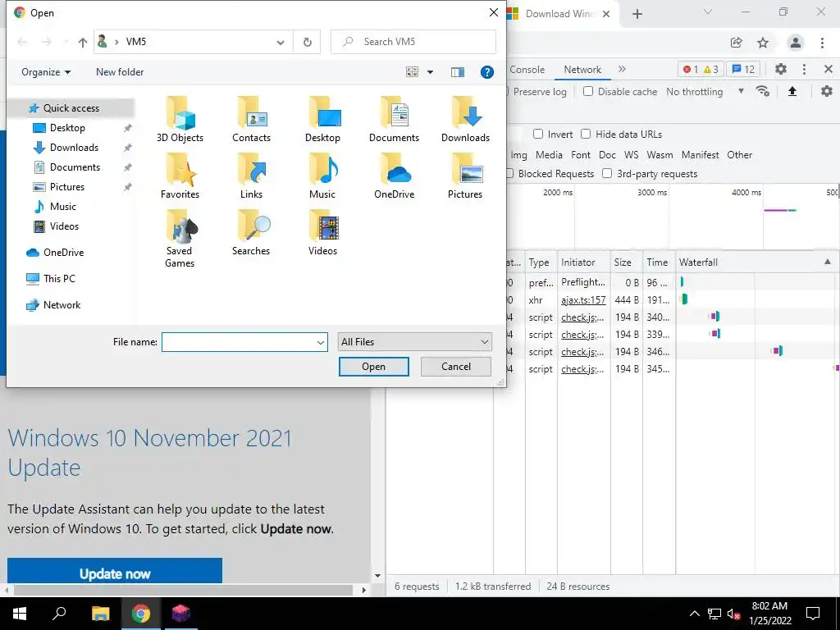Go up one folder level arrow

(83, 42)
